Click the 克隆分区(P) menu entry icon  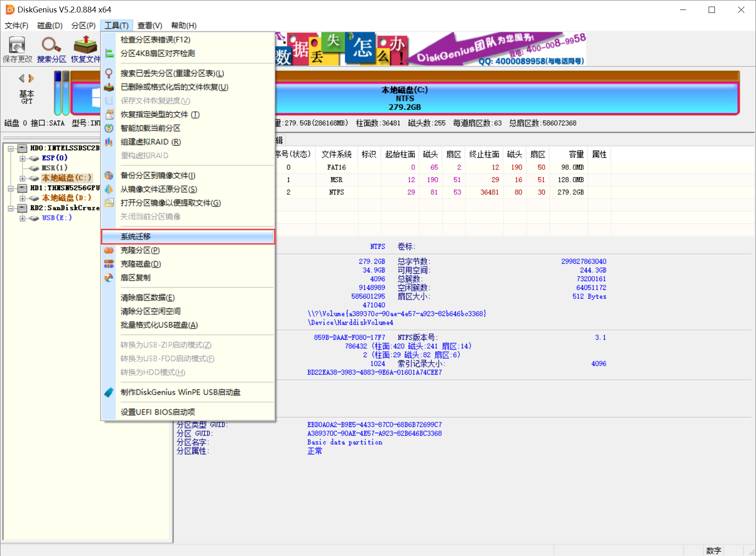click(109, 250)
